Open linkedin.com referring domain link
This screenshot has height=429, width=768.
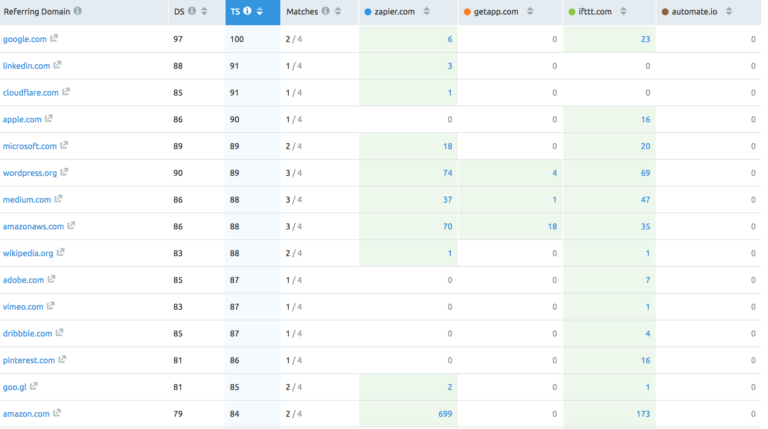[x=26, y=66]
